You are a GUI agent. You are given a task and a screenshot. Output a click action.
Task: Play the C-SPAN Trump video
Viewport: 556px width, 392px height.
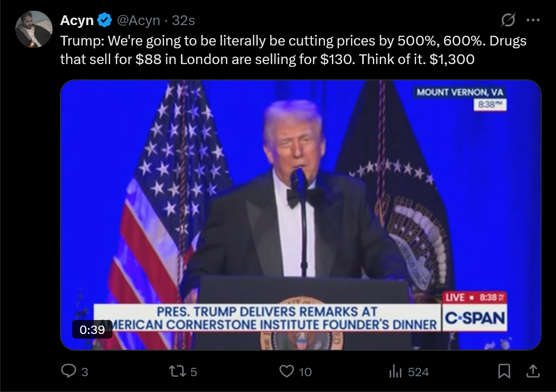click(300, 215)
